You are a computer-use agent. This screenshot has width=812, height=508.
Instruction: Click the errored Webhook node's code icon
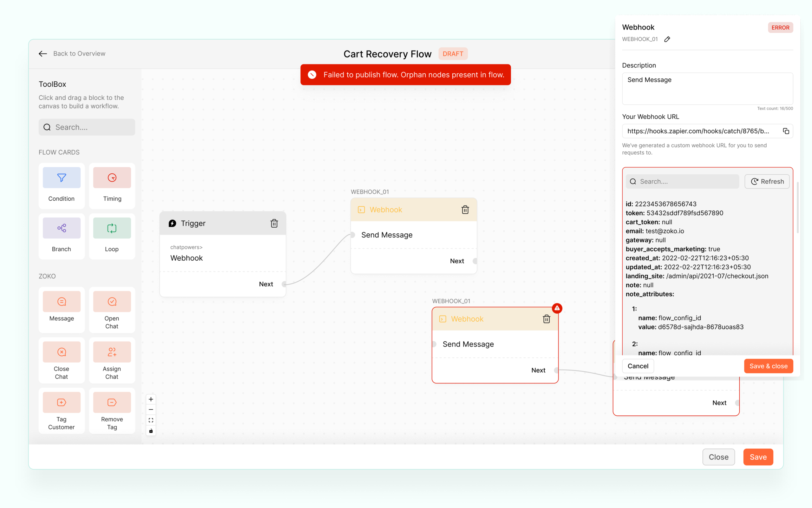[x=443, y=319]
